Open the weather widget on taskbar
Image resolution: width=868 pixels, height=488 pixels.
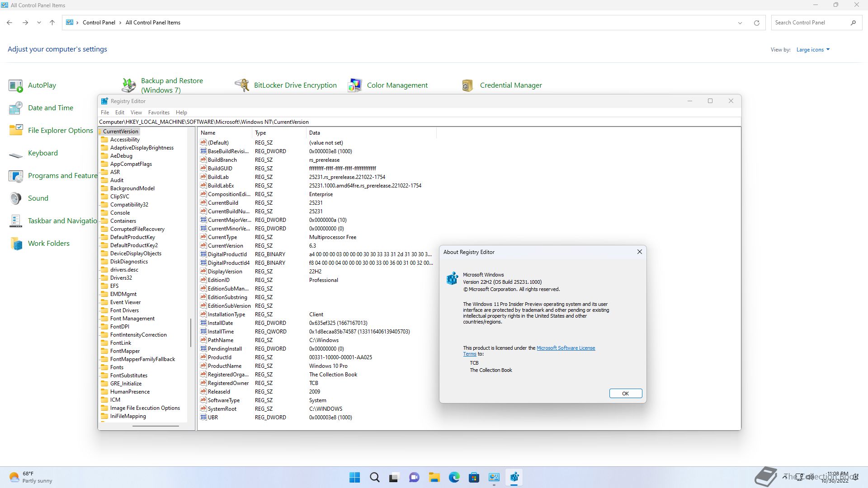31,477
